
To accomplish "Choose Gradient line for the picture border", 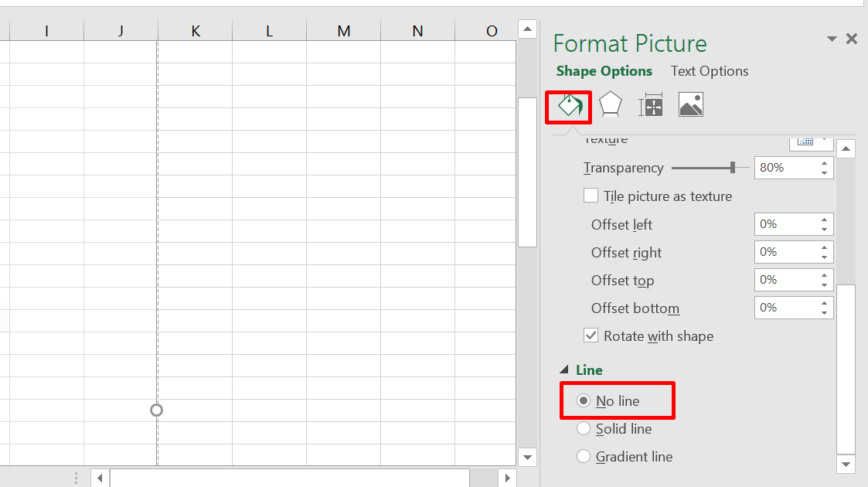I will 584,456.
